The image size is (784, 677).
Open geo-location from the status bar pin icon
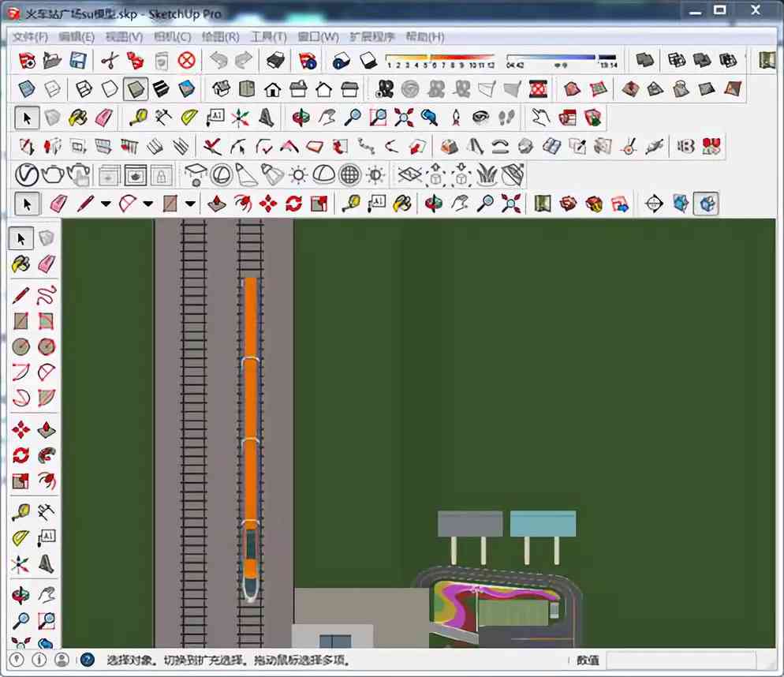tap(17, 660)
